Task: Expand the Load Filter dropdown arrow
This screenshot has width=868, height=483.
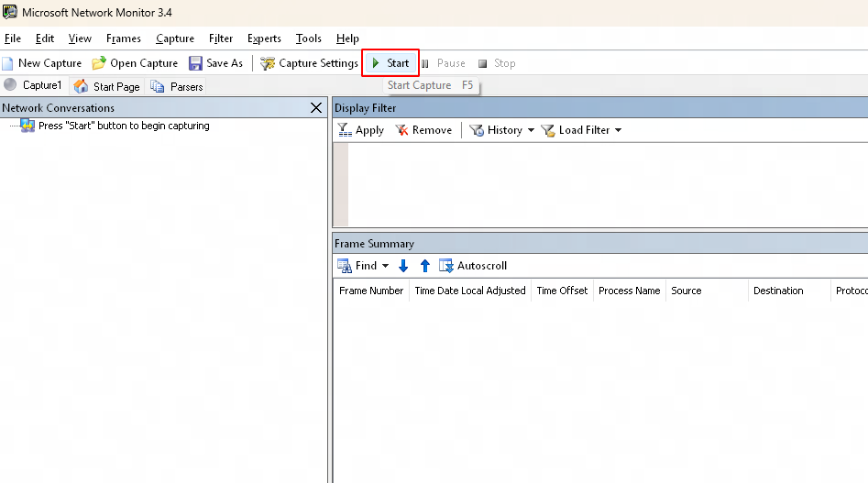Action: (x=619, y=130)
